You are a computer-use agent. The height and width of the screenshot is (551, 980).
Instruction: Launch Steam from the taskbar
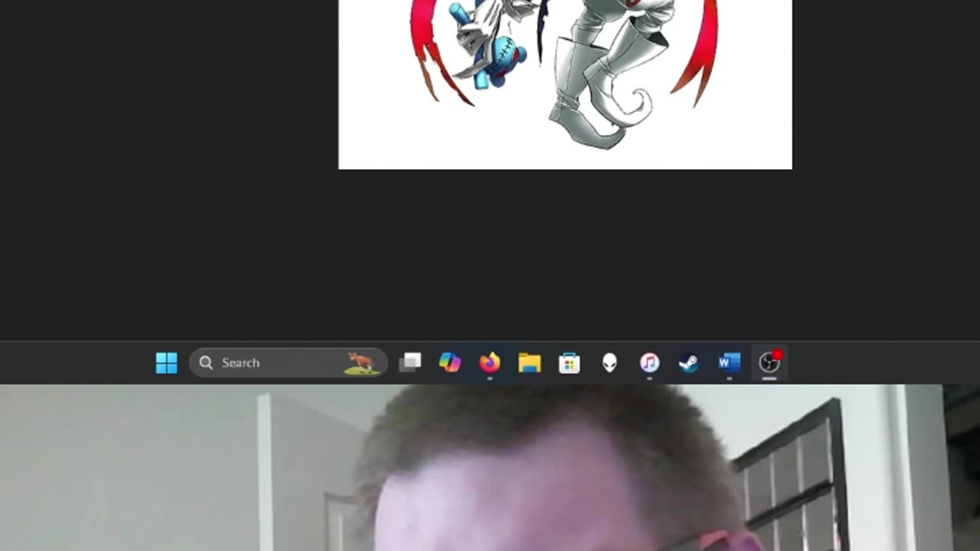(689, 363)
